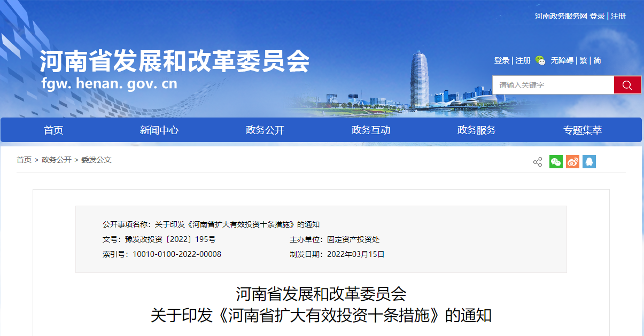
Task: Open 首页 in the blue navigation bar
Action: [x=53, y=130]
